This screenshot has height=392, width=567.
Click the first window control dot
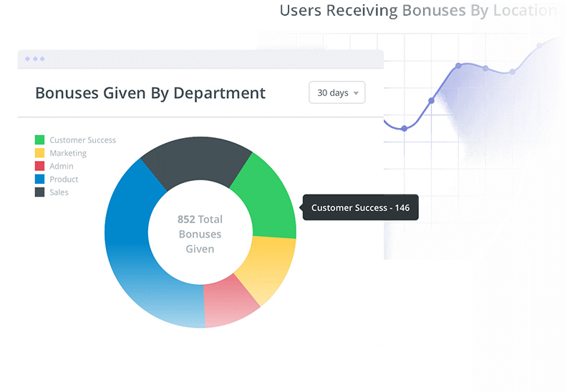tap(27, 59)
